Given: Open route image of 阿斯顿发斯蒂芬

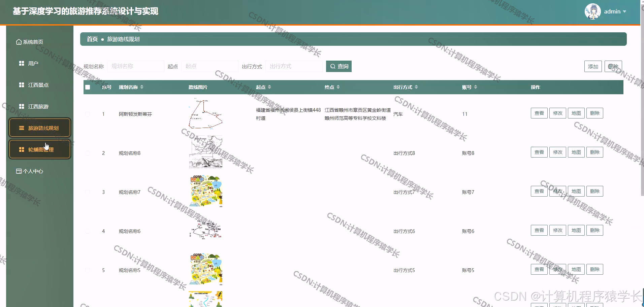Looking at the screenshot, I should [x=205, y=114].
